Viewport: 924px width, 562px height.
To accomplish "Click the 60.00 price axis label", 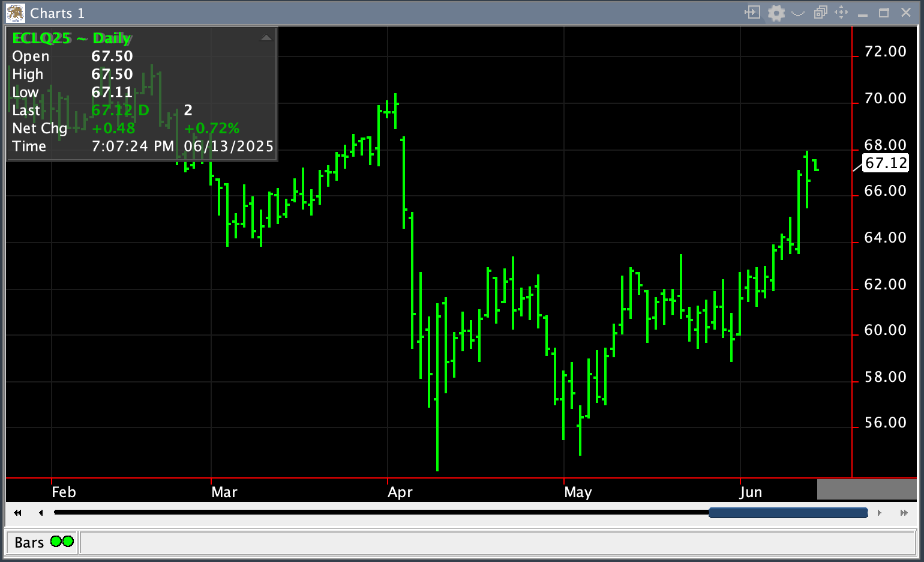I will pyautogui.click(x=885, y=330).
